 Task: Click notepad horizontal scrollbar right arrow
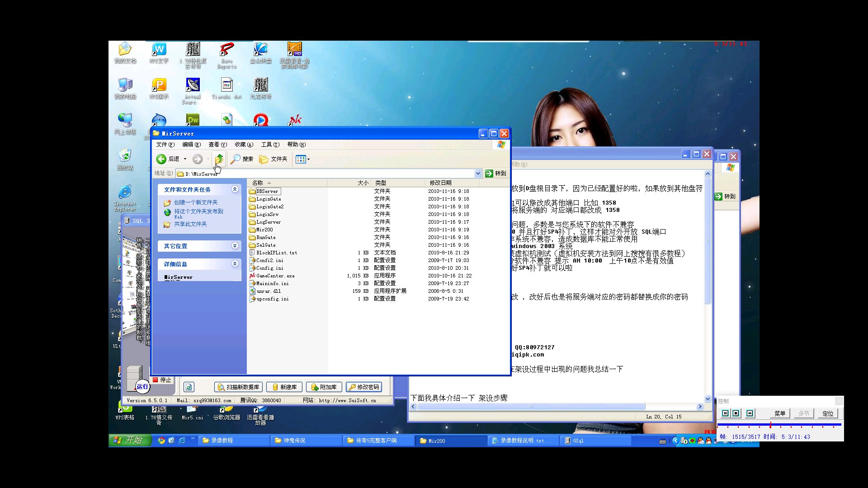(700, 407)
